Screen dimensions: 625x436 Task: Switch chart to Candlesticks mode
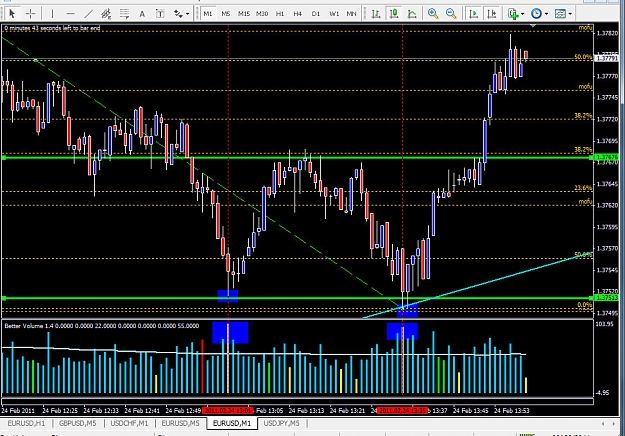point(394,14)
